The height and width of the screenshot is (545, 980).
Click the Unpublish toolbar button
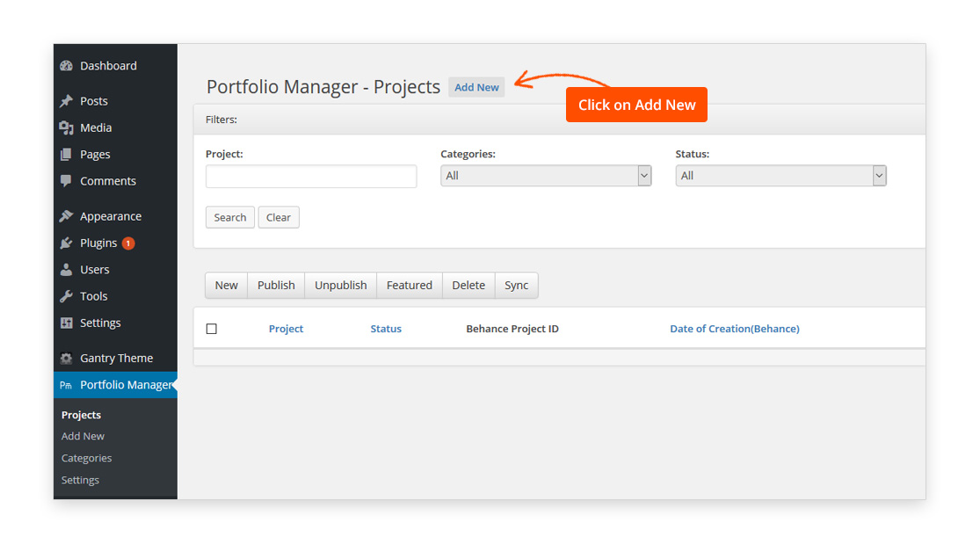pos(341,286)
